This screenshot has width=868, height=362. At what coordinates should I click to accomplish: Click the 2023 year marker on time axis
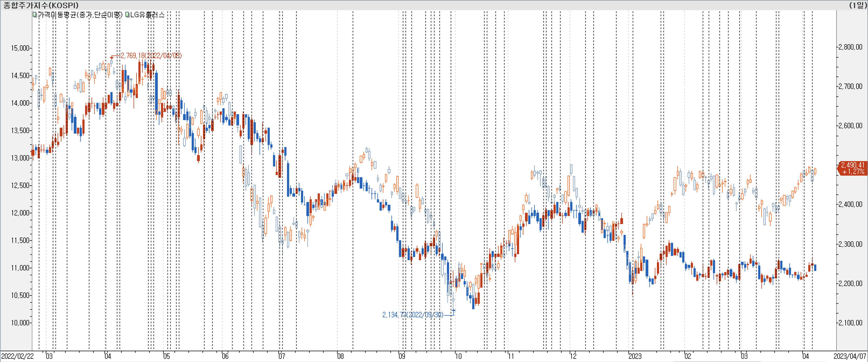coord(635,356)
